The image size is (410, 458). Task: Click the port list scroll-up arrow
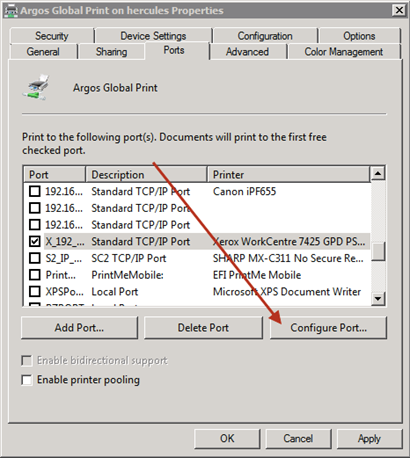[378, 173]
